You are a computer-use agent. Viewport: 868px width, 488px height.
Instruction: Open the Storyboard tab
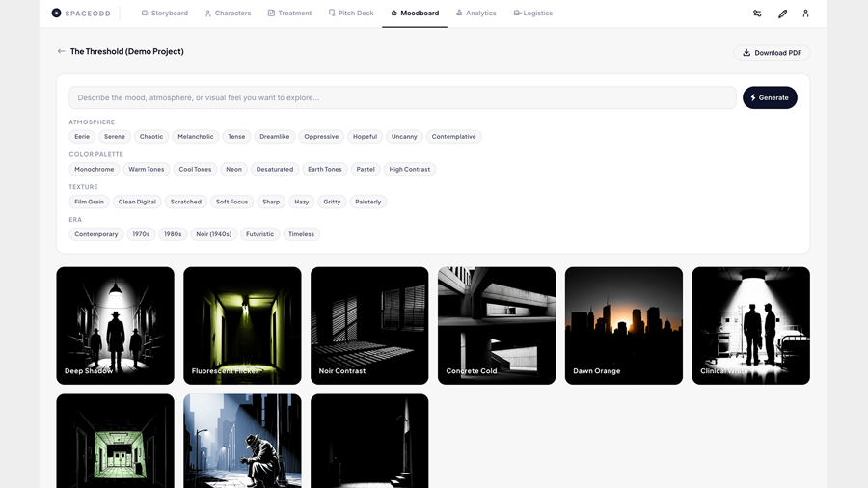point(164,14)
